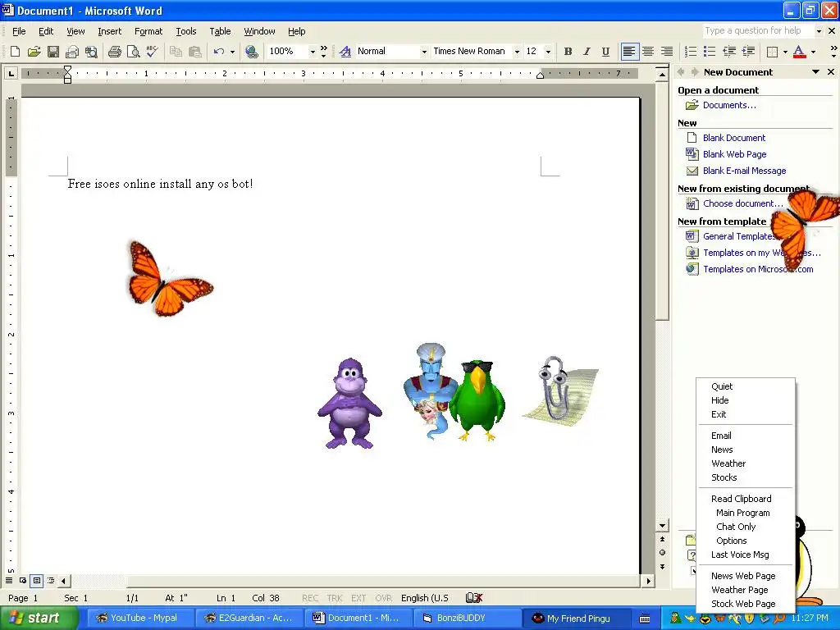Click the Blank E-mail Message link

744,171
